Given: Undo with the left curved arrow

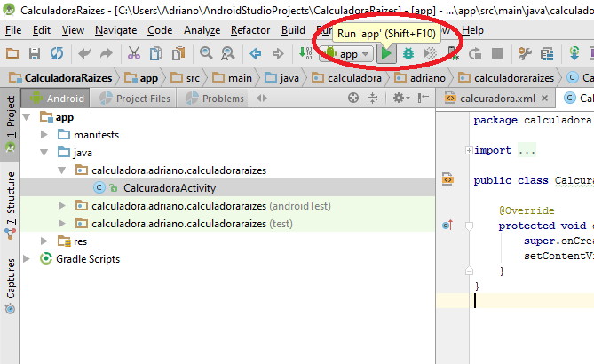Looking at the screenshot, I should 84,53.
